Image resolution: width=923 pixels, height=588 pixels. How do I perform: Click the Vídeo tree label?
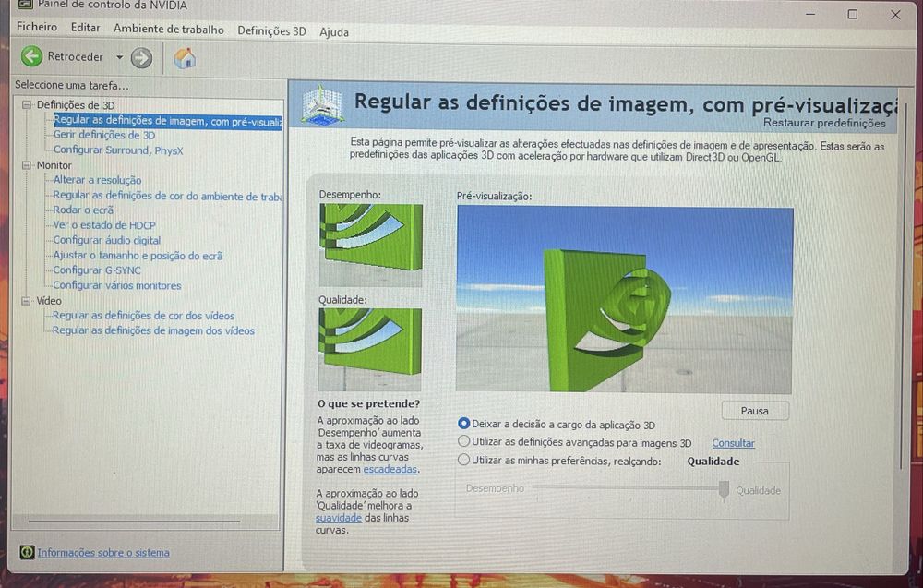click(x=49, y=301)
